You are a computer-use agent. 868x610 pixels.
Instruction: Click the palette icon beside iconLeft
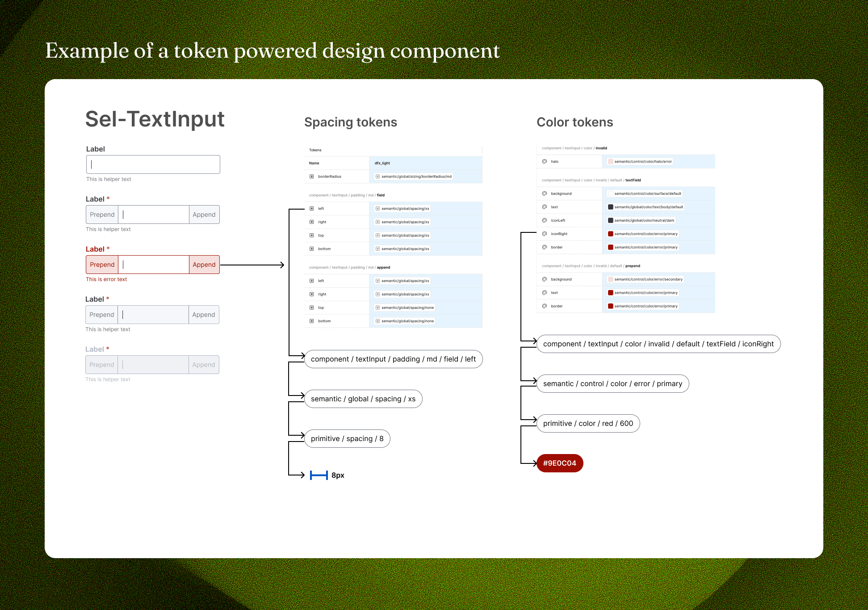point(545,220)
